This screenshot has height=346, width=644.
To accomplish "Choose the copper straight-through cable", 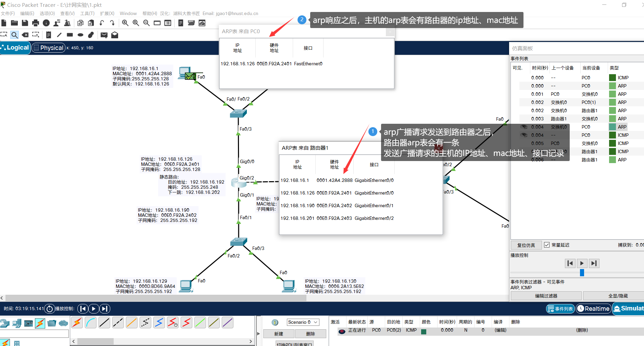I will [x=104, y=322].
